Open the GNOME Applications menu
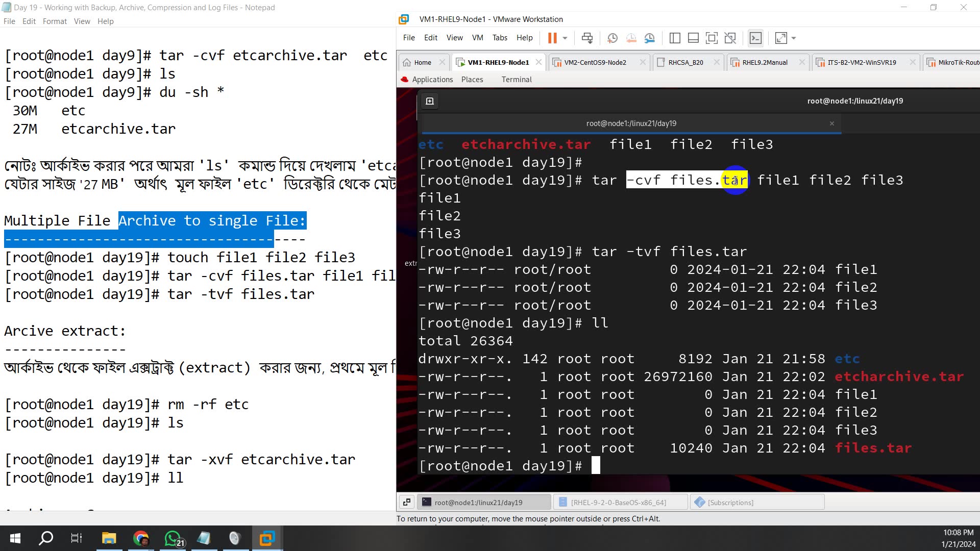This screenshot has width=980, height=551. point(432,79)
